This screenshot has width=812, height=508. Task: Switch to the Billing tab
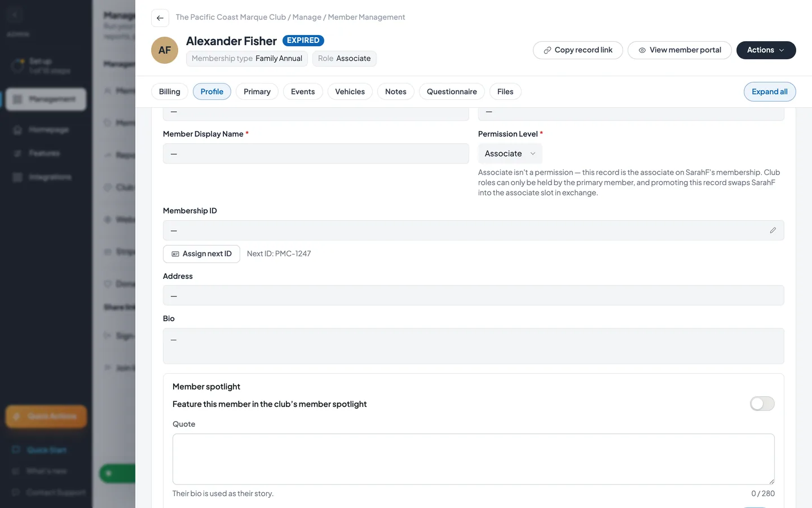click(x=170, y=91)
